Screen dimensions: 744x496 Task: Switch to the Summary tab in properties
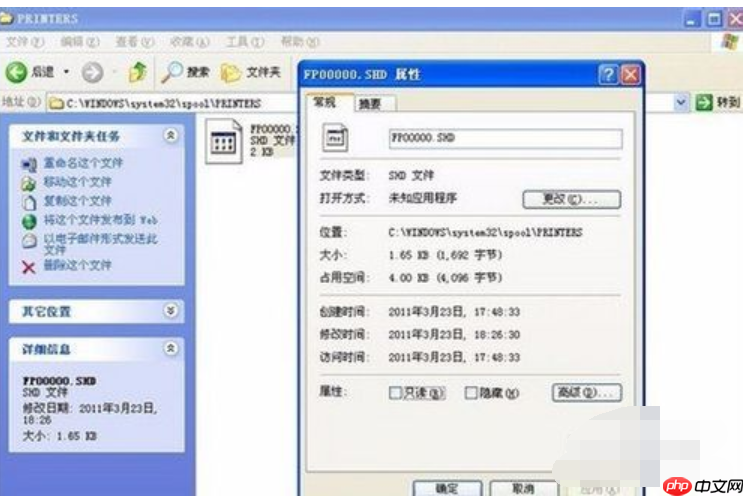pyautogui.click(x=374, y=103)
